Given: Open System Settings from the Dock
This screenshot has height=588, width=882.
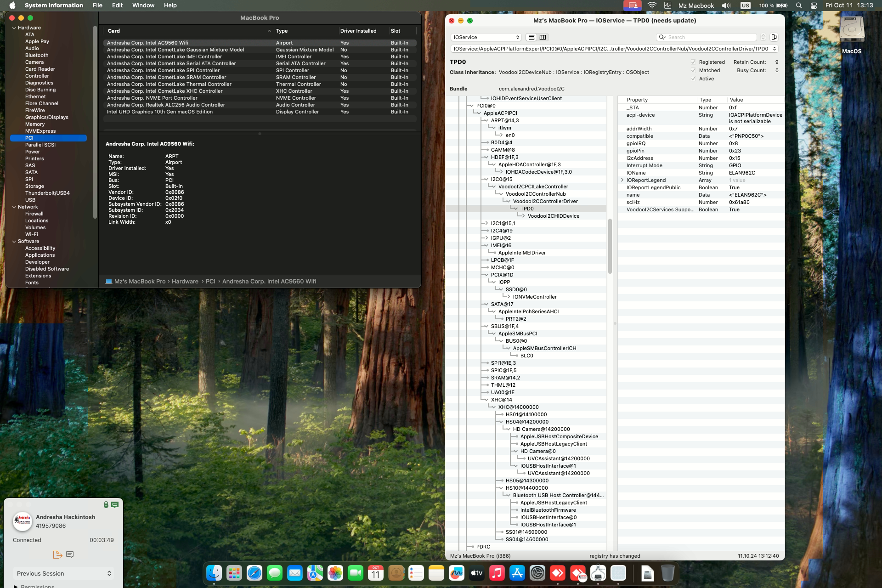Looking at the screenshot, I should pyautogui.click(x=537, y=573).
